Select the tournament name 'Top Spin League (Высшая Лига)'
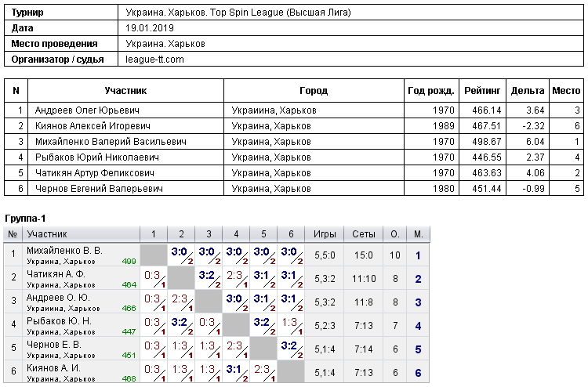588x387 pixels. tap(280, 13)
